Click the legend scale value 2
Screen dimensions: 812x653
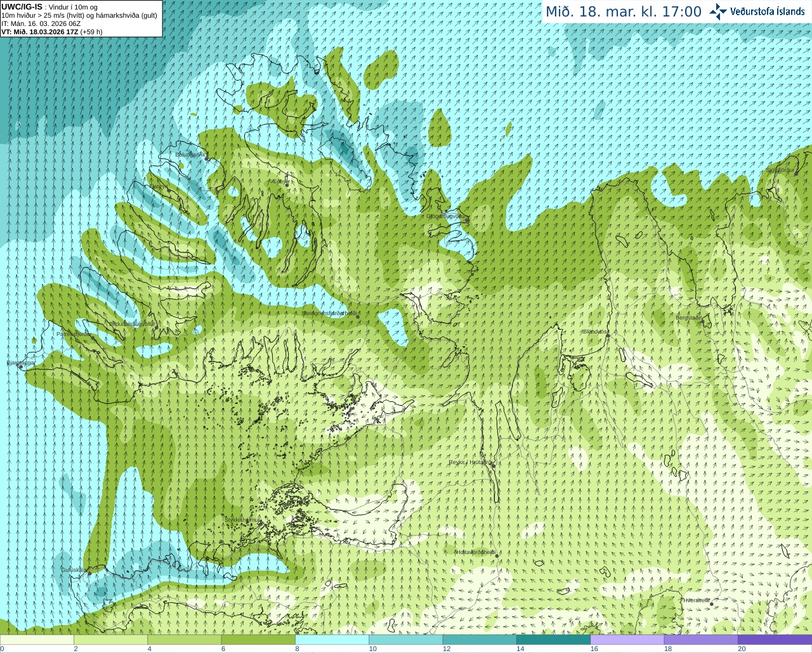[75, 649]
